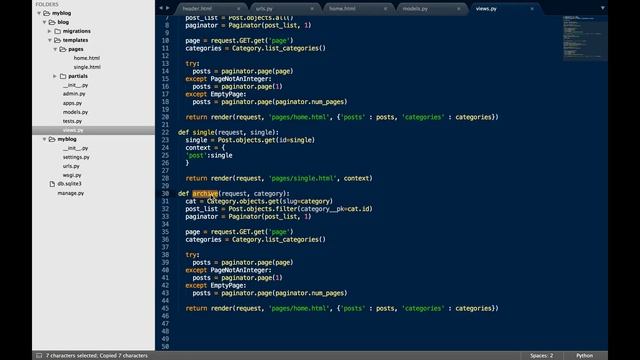The width and height of the screenshot is (640, 360).
Task: Collapse the inner myblog folder triangle
Action: 44,139
